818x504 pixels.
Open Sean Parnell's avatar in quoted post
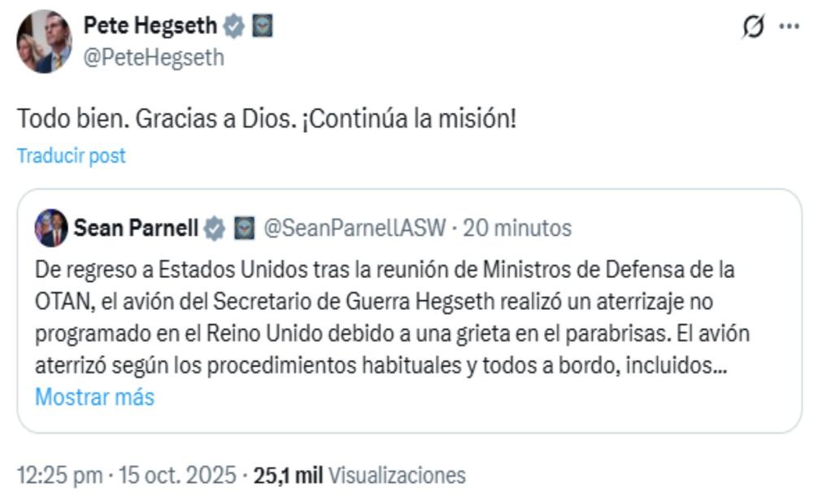(x=52, y=228)
